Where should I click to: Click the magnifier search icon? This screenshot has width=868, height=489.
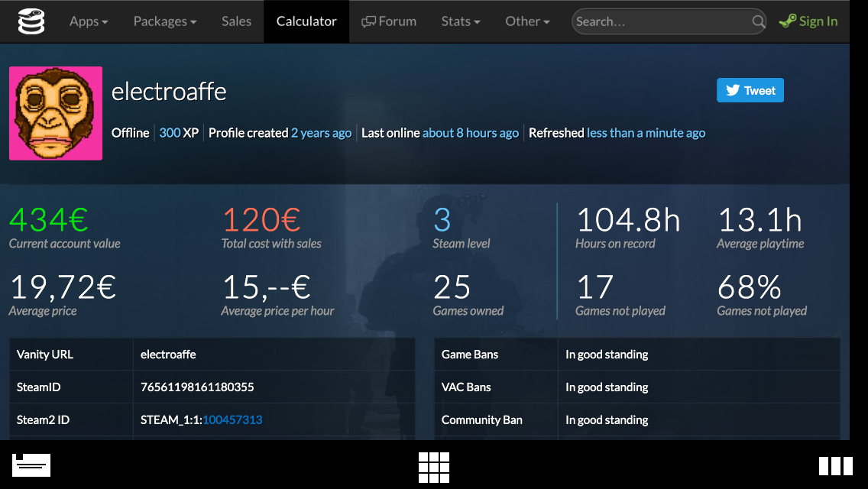[759, 21]
